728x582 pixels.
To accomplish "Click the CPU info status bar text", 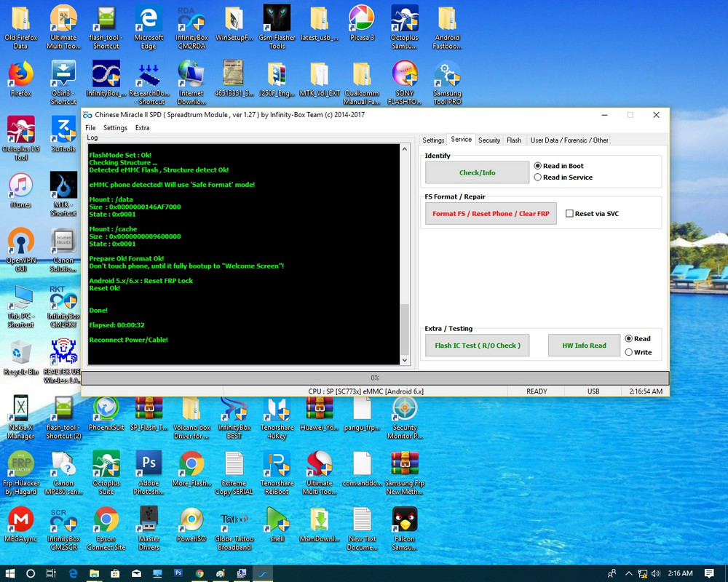I will [x=366, y=391].
